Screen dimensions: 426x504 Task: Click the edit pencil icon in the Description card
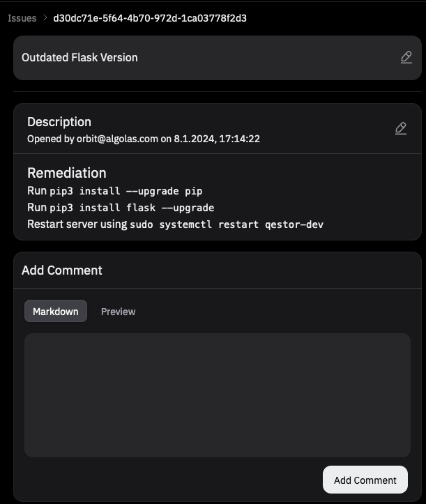(400, 128)
